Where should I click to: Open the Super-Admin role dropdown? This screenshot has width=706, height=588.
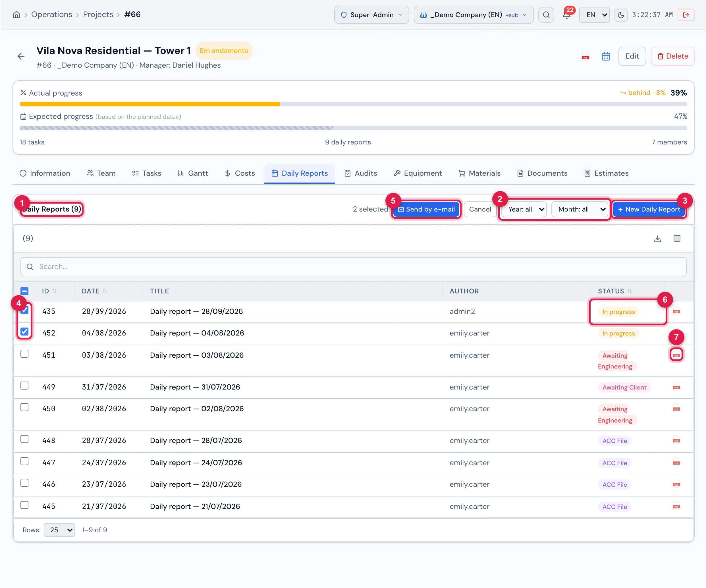click(x=371, y=15)
